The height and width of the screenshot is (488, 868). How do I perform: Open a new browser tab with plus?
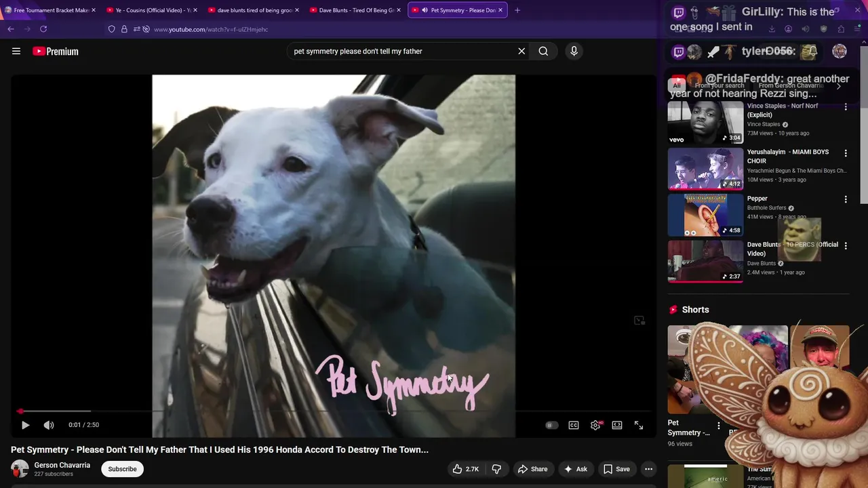[x=517, y=10]
